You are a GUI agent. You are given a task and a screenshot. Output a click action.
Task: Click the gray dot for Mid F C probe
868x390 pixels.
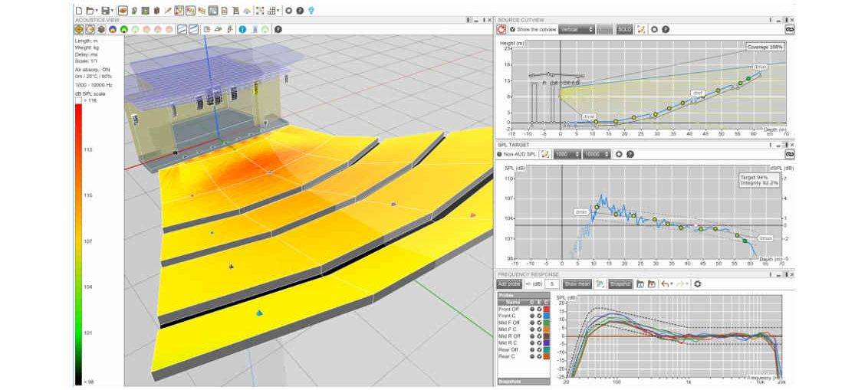tap(532, 329)
